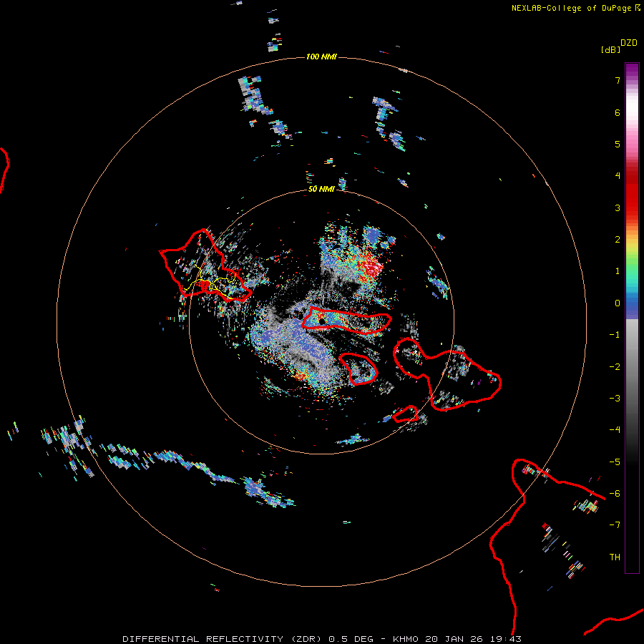This screenshot has width=644, height=644.
Task: Select the -7 dB scale value
Action: [615, 525]
